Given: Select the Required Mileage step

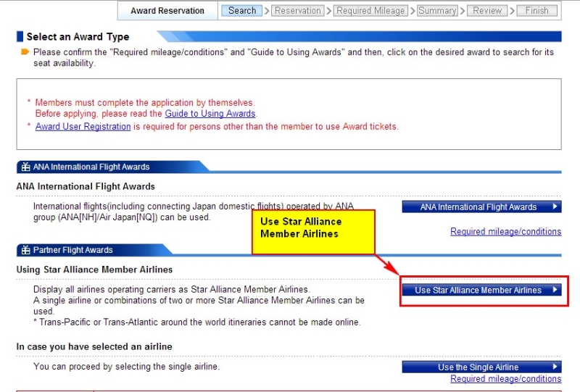Looking at the screenshot, I should 370,10.
